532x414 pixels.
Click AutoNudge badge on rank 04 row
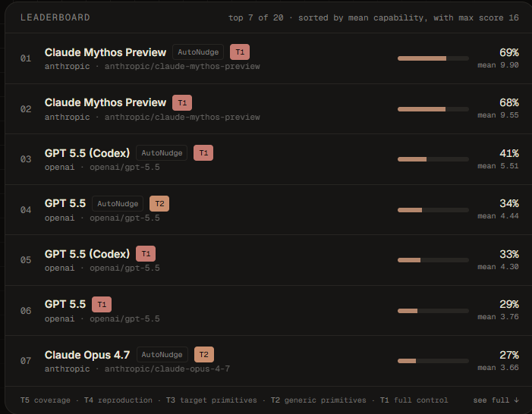(x=118, y=203)
